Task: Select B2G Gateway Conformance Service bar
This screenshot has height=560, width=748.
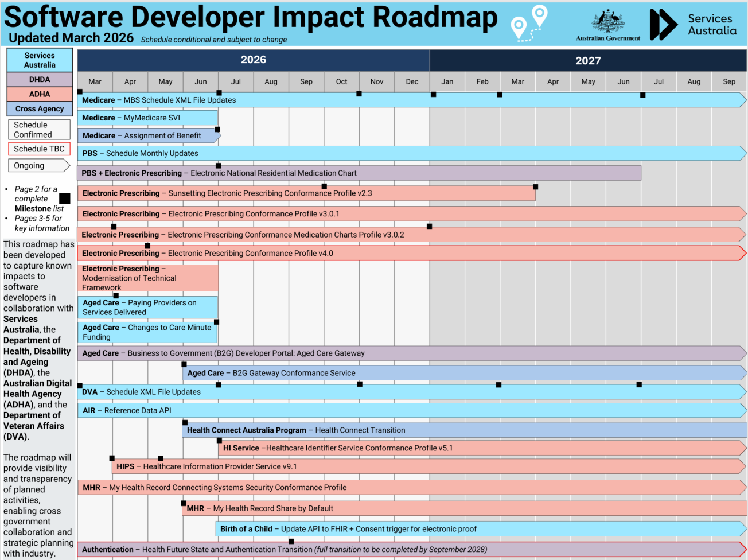Action: pos(464,373)
